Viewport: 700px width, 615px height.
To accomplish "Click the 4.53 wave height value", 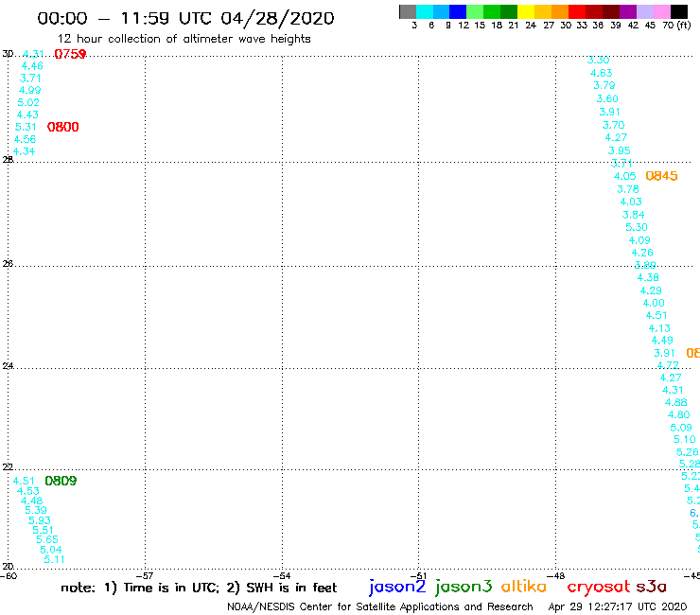I will pyautogui.click(x=28, y=491).
